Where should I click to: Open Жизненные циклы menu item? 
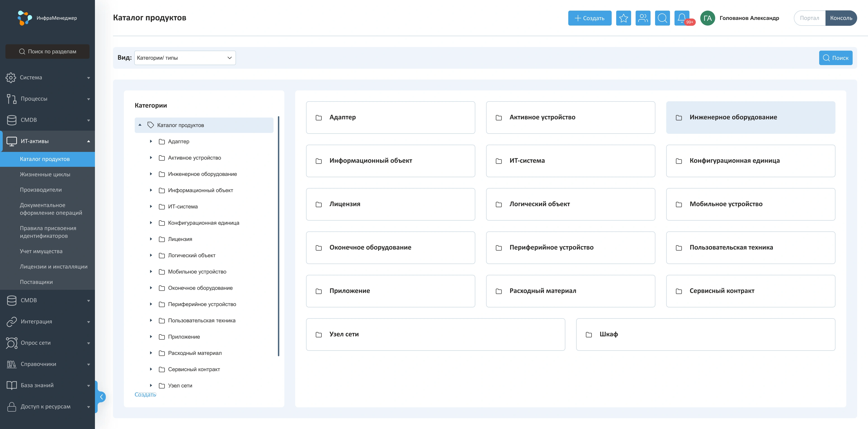(x=45, y=174)
